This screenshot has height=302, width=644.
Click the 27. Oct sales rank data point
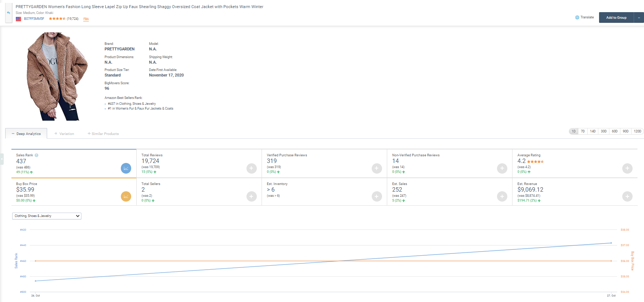click(x=611, y=243)
